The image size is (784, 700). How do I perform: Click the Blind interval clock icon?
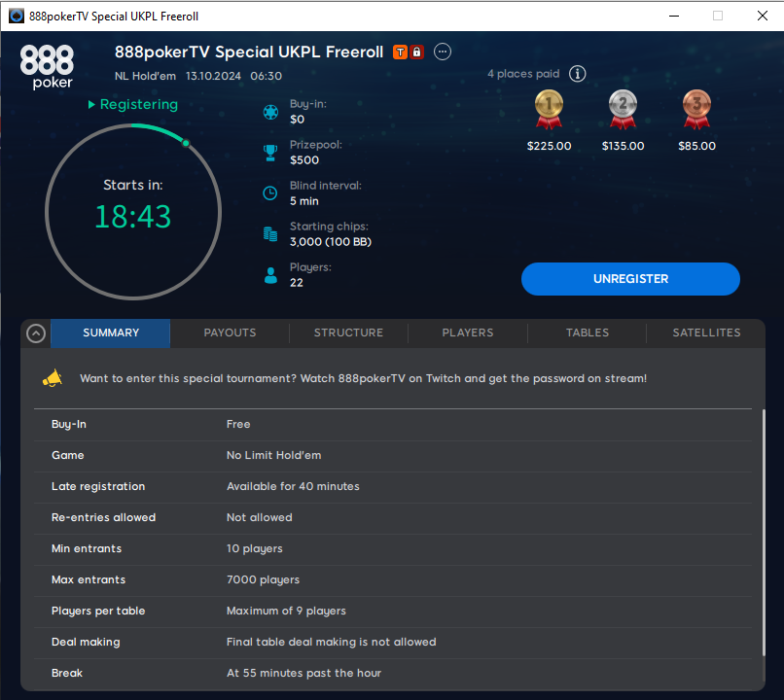(270, 193)
